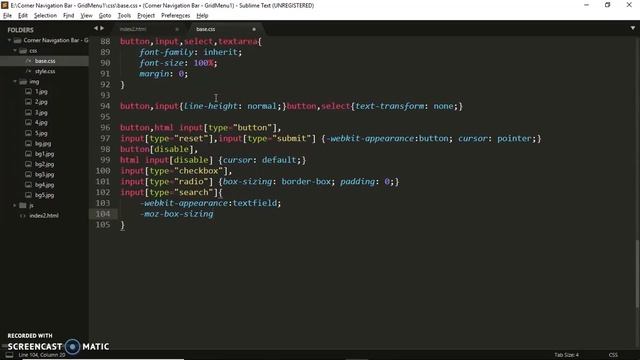The height and width of the screenshot is (360, 640).
Task: Click line number 96 in the gutter
Action: pyautogui.click(x=105, y=127)
